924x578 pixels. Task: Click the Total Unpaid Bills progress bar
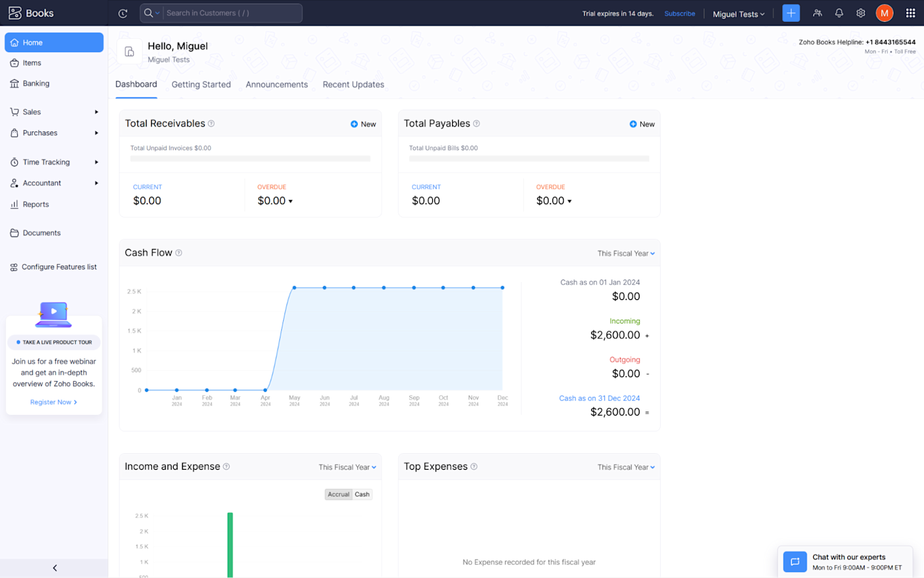[529, 159]
